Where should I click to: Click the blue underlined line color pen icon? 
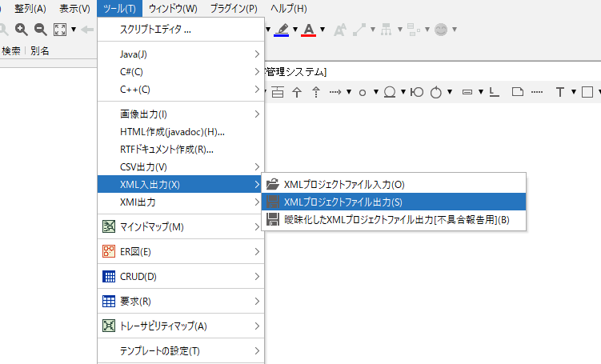tap(282, 30)
